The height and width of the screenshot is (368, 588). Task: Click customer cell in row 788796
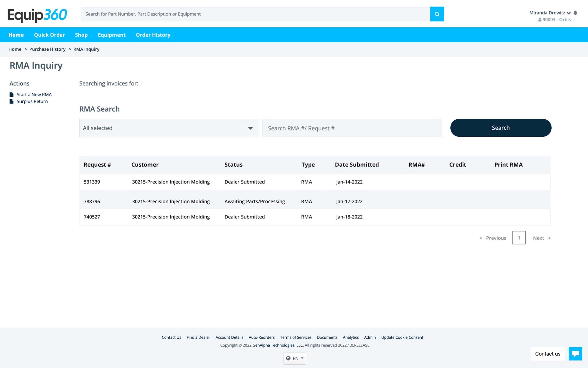[x=171, y=201]
